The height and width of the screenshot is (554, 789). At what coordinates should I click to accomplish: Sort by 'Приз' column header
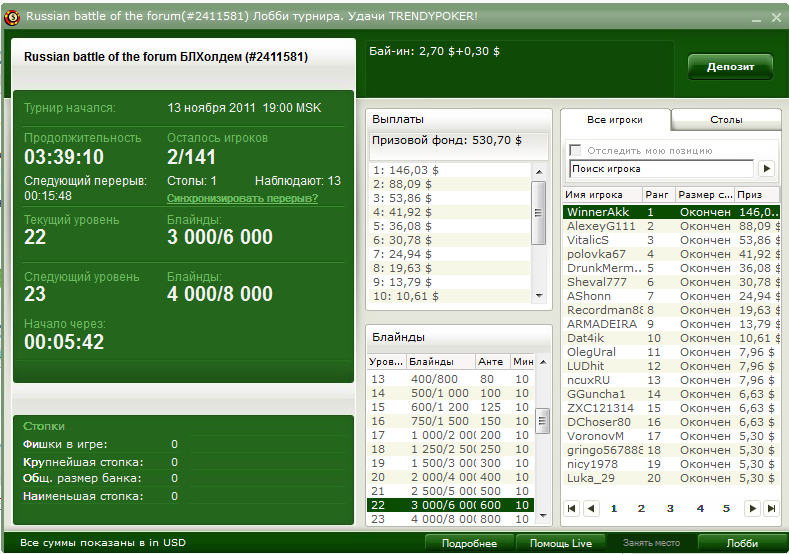pos(757,195)
